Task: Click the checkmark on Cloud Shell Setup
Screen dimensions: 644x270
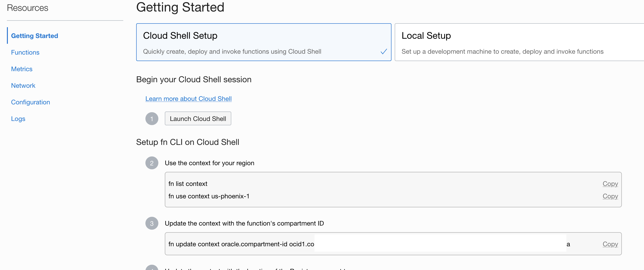Action: point(383,51)
